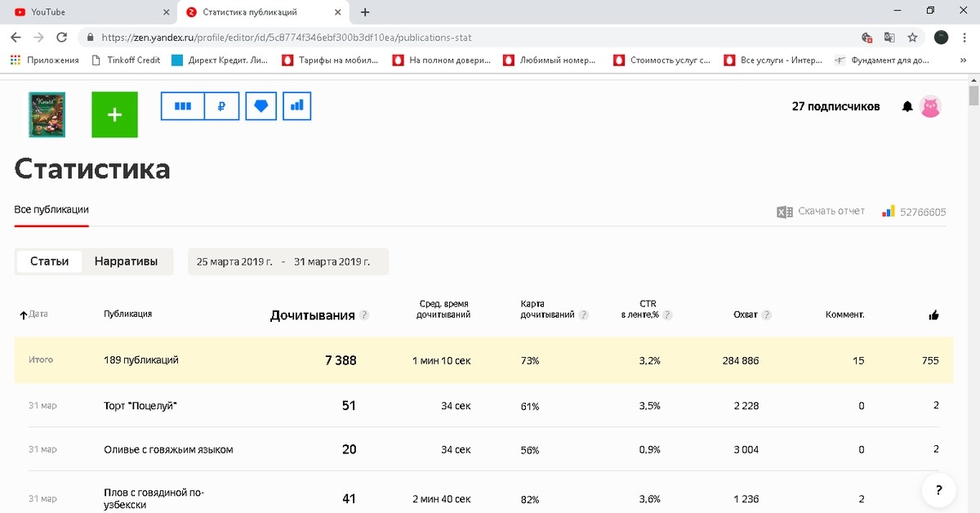Switch to the Статьи tab
980x513 pixels.
pyautogui.click(x=50, y=261)
